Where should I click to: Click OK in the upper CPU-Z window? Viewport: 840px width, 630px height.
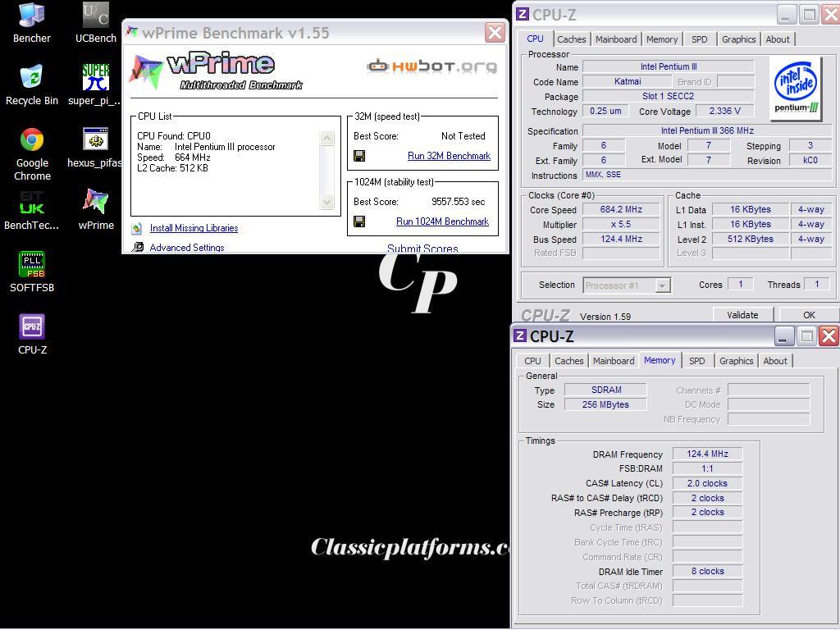(809, 315)
